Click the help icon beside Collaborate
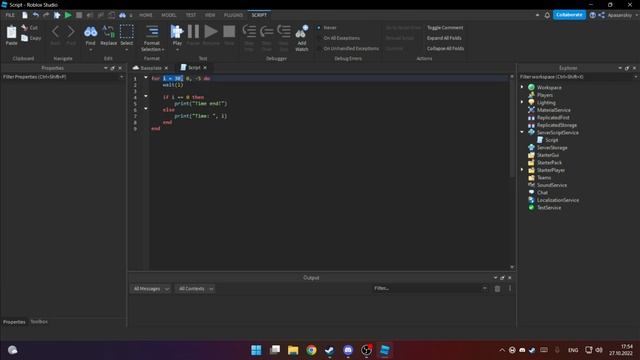 pyautogui.click(x=592, y=15)
